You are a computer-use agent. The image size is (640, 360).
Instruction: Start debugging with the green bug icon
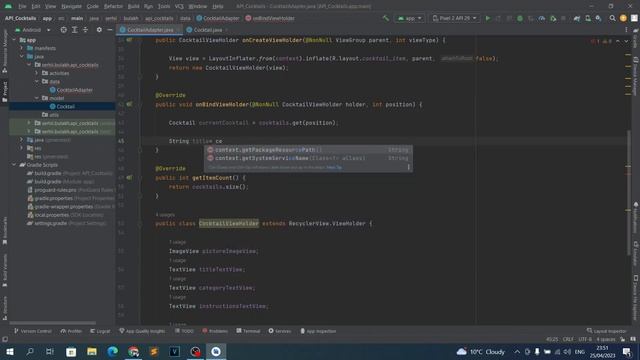pos(520,18)
